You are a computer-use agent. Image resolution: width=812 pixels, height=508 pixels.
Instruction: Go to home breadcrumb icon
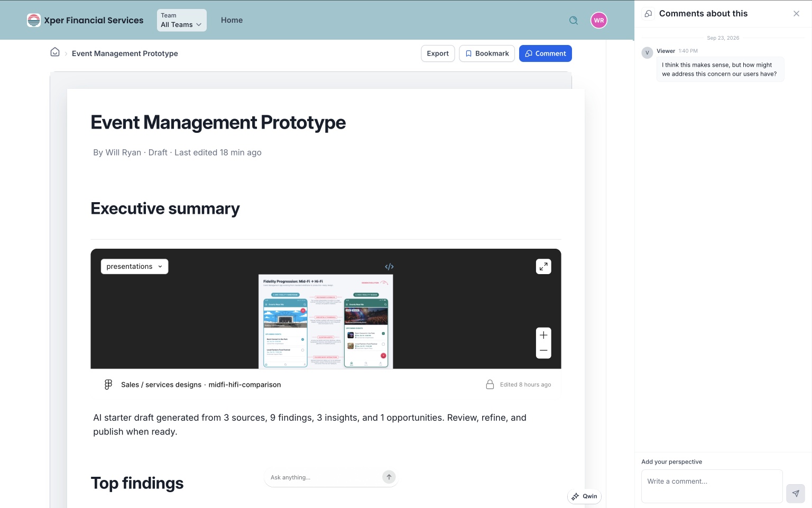point(55,52)
